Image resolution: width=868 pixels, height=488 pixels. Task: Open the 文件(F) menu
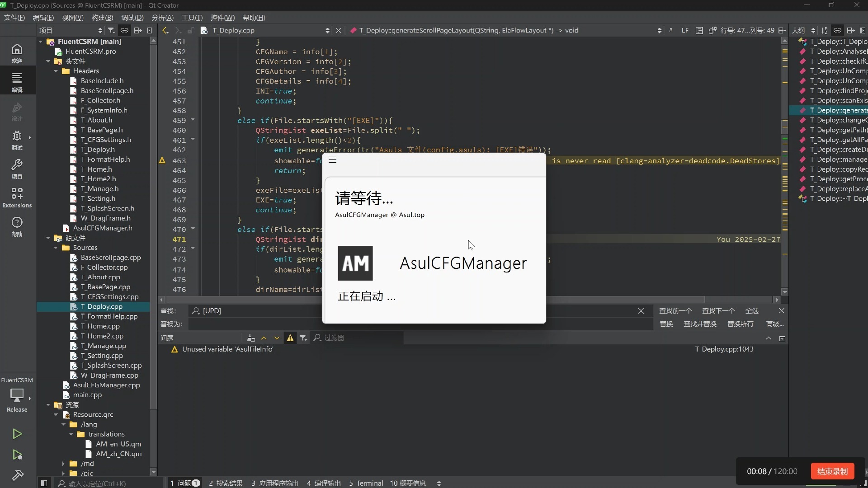click(x=14, y=18)
